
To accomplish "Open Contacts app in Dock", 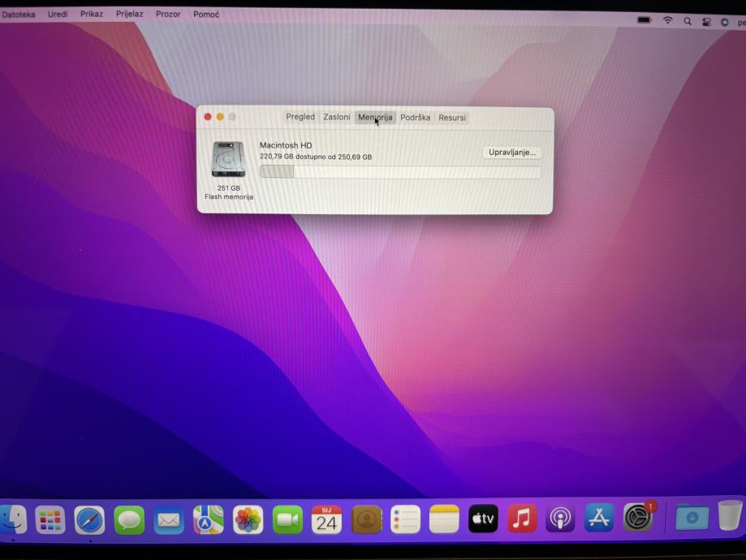I will (x=366, y=519).
